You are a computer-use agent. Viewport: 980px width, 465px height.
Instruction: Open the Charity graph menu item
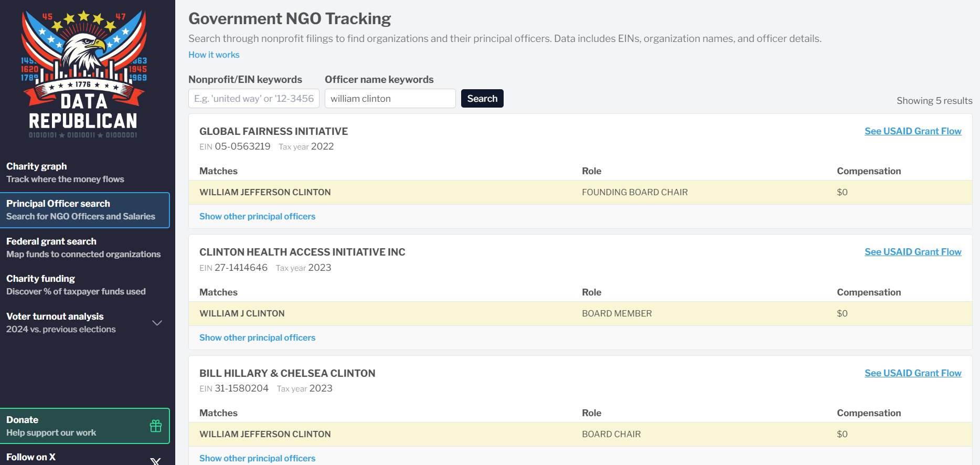tap(85, 173)
